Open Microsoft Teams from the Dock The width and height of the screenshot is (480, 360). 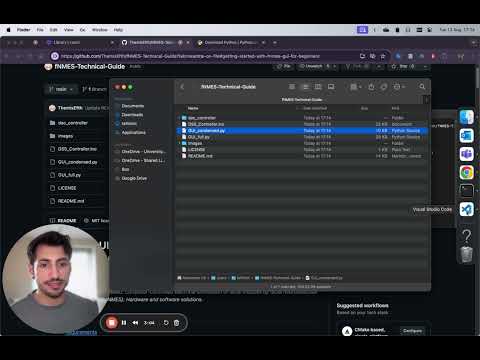coord(466,154)
